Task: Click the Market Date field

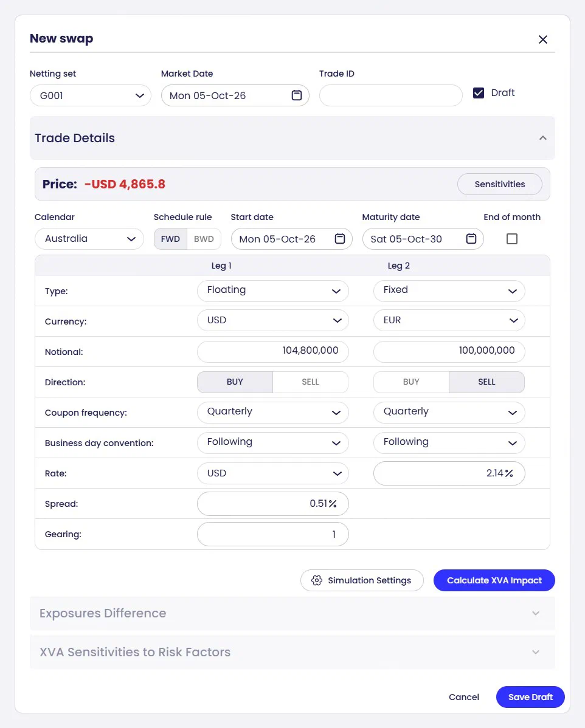Action: 235,95
